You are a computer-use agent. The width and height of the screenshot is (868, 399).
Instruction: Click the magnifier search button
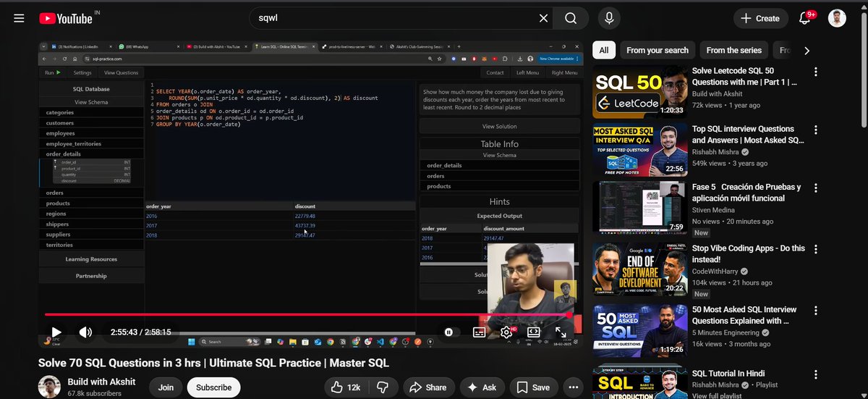click(571, 18)
